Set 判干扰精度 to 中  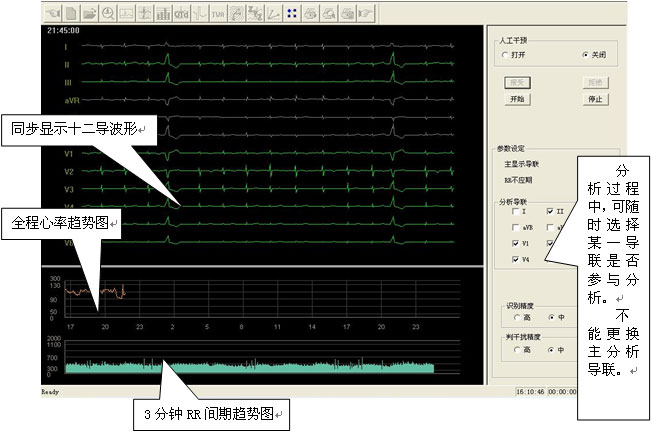(x=551, y=350)
